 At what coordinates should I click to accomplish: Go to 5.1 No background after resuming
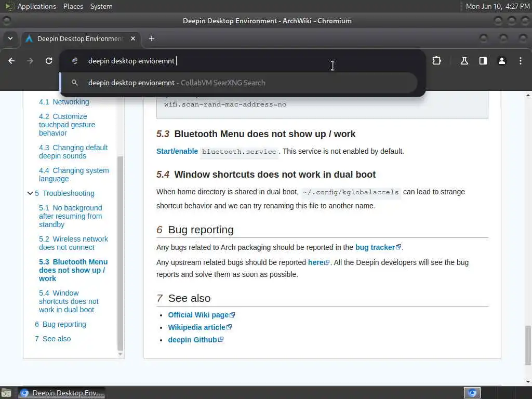70,216
